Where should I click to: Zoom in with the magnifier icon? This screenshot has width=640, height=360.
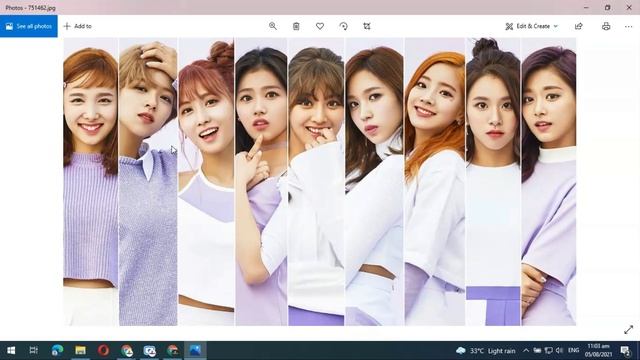(273, 26)
